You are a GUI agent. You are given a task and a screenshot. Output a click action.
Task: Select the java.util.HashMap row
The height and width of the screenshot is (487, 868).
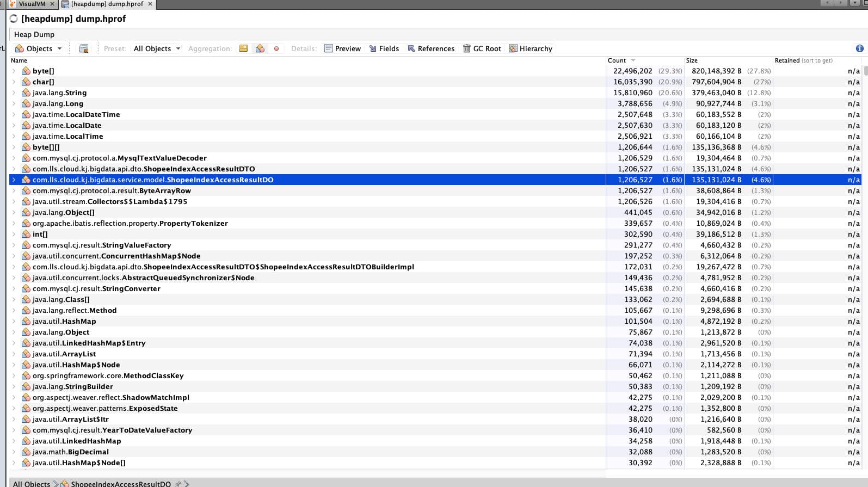[x=64, y=321]
